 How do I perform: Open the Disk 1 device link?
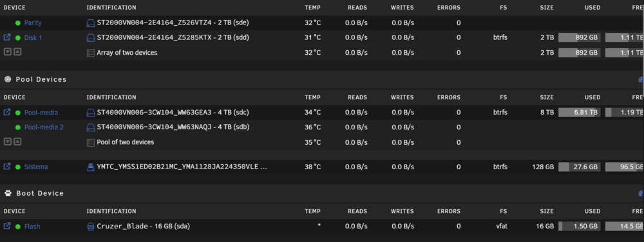(x=33, y=38)
